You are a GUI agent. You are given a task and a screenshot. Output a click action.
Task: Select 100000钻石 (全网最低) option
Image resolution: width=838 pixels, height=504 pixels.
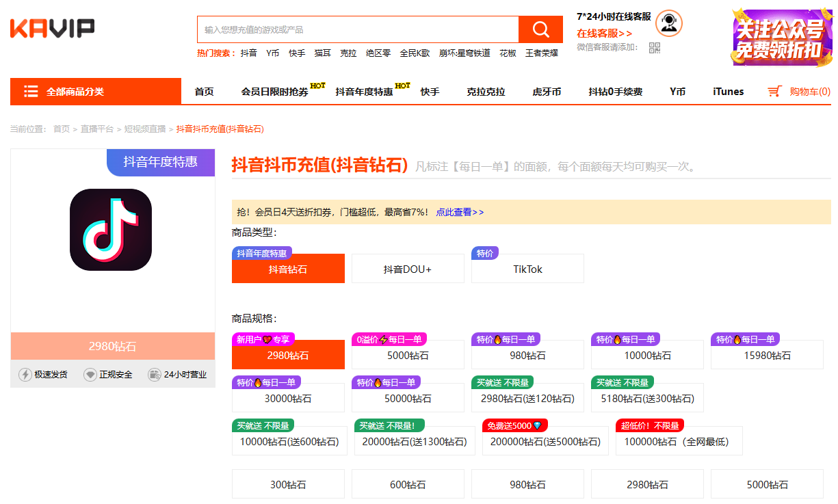coord(679,441)
